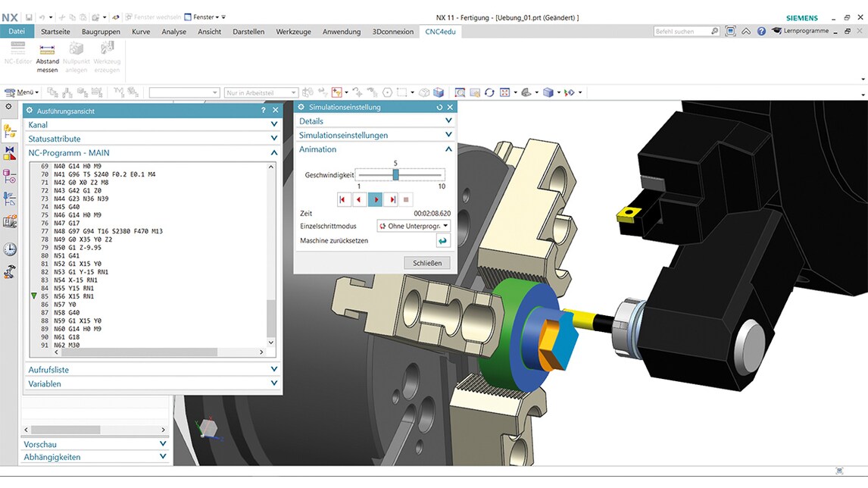Image resolution: width=868 pixels, height=488 pixels.
Task: Click the robot/machine sidebar icon
Action: [x=9, y=272]
